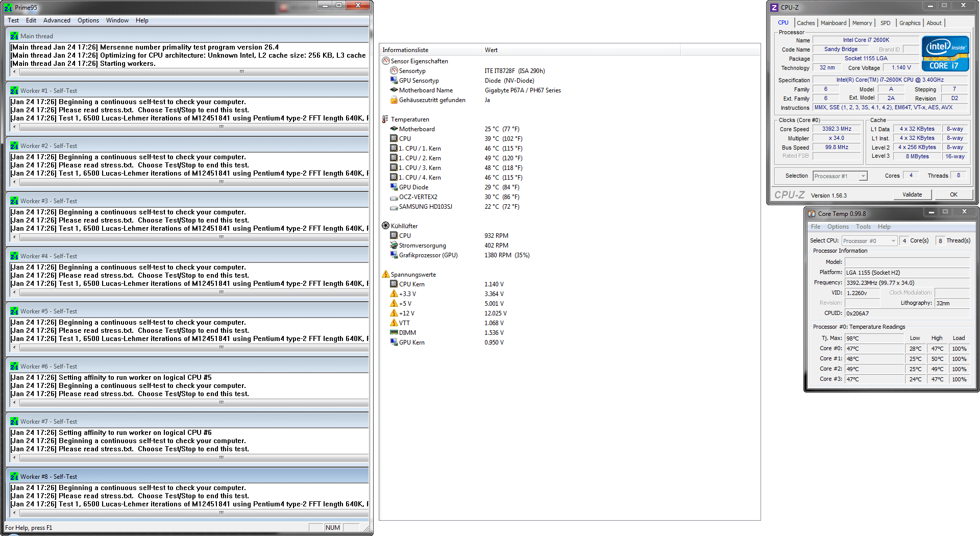Open the Advanced menu in Prime95

click(57, 20)
